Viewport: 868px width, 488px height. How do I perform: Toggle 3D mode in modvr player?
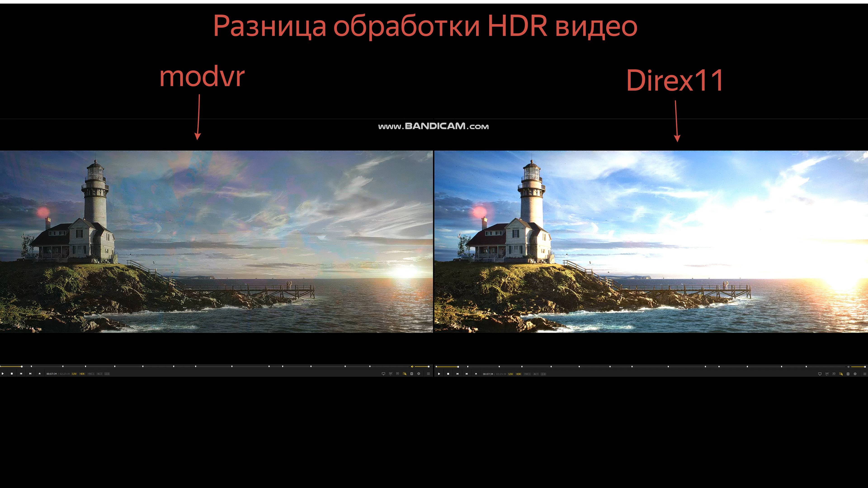tap(398, 374)
